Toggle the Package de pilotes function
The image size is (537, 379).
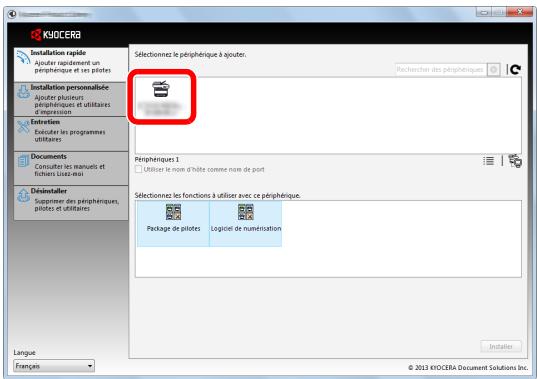(173, 224)
